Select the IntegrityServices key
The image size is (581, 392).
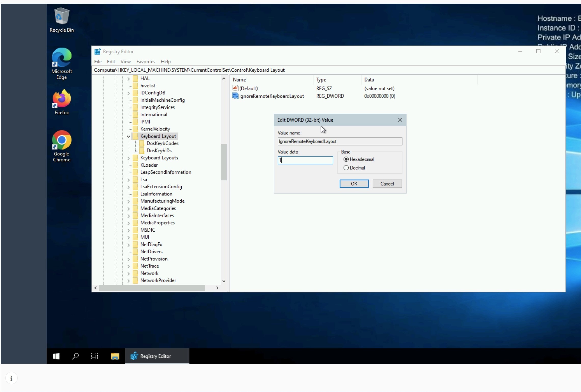pos(157,107)
